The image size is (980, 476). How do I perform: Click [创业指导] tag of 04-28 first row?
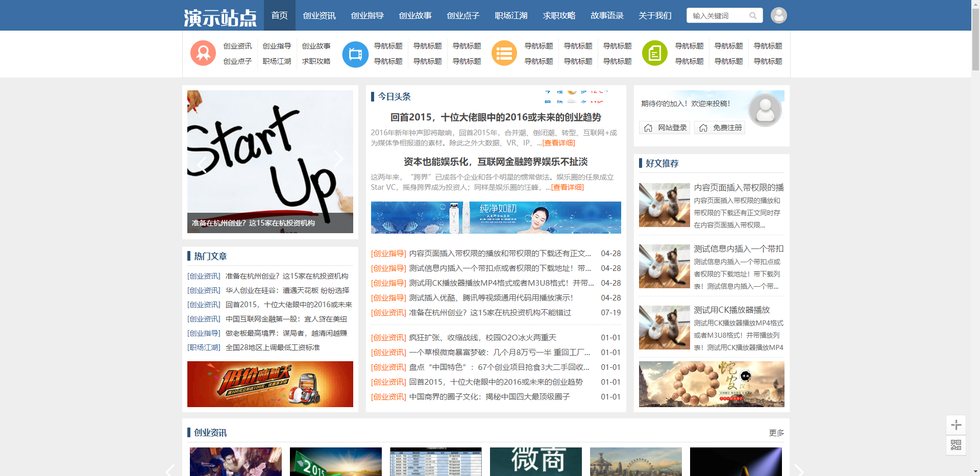coord(388,254)
